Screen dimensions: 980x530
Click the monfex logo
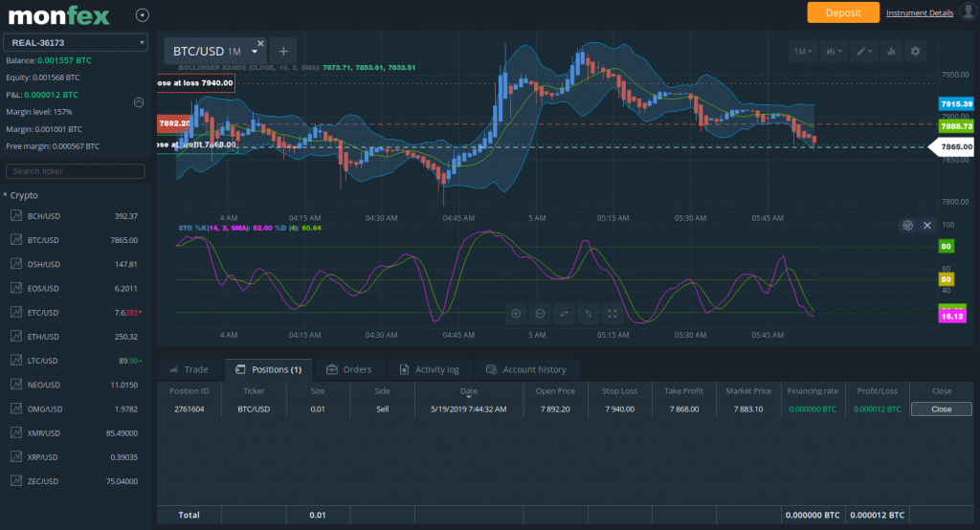pos(58,15)
